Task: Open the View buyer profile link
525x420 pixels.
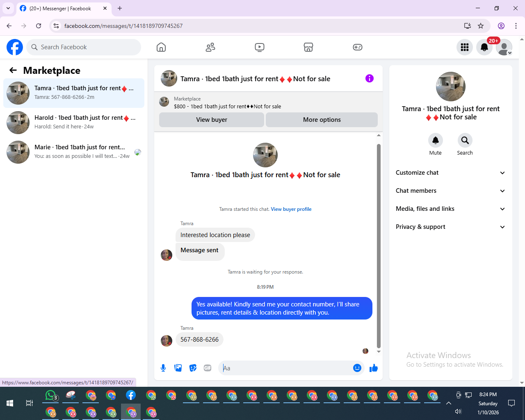Action: tap(291, 209)
